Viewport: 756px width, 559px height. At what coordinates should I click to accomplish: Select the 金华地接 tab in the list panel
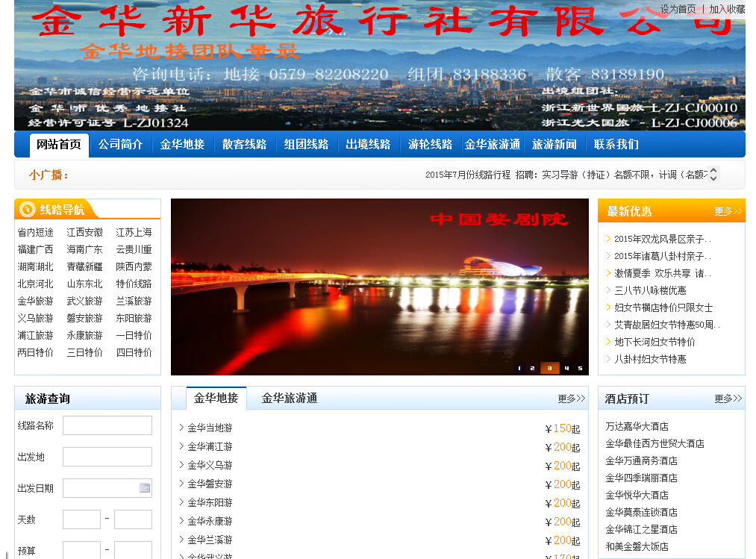[x=216, y=398]
